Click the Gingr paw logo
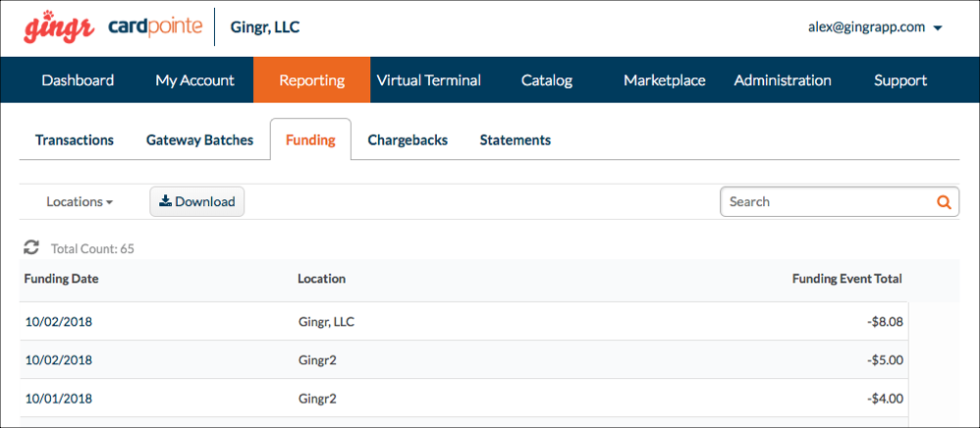980x428 pixels. [x=59, y=27]
